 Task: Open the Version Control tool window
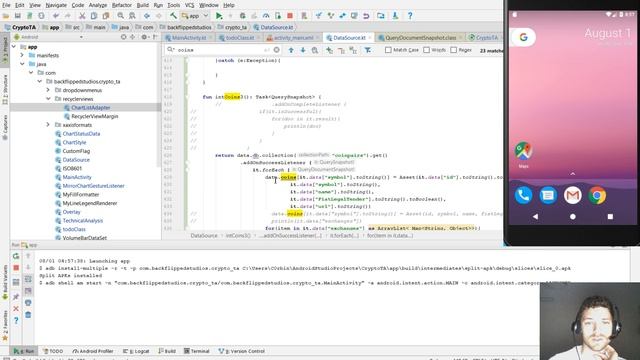click(242, 351)
